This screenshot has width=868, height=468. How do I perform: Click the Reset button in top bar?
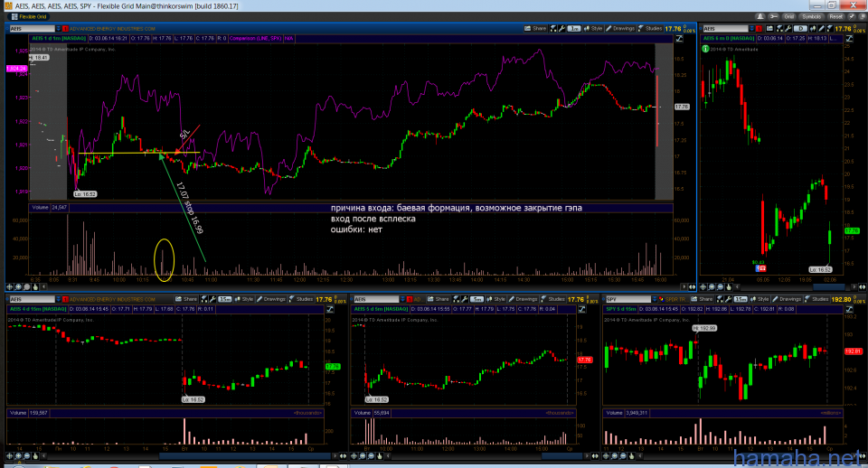[x=835, y=16]
